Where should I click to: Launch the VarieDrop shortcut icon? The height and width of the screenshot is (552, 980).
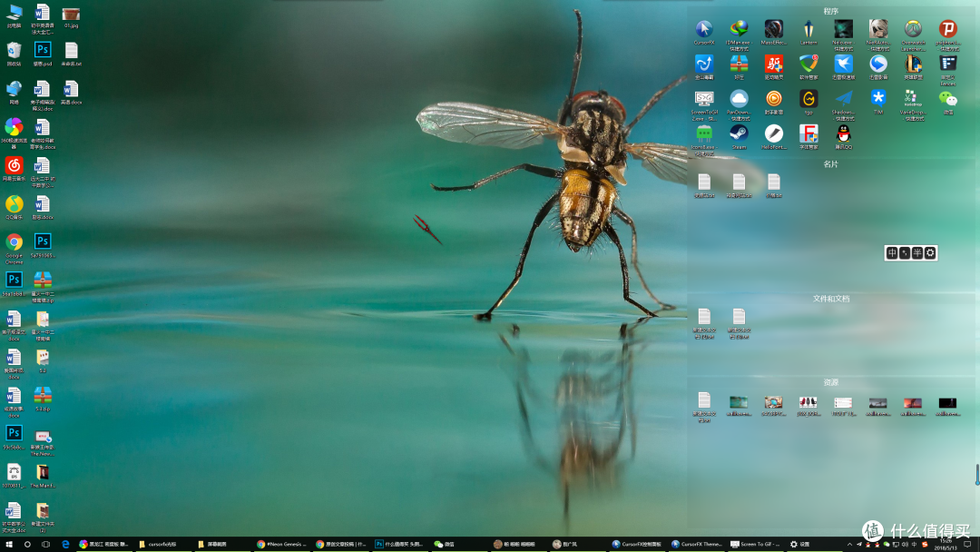coord(913,99)
